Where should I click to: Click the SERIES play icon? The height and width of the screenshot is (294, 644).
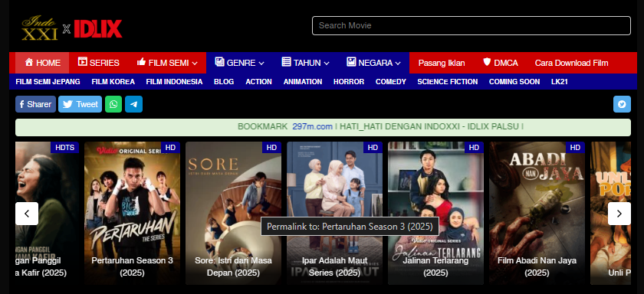83,62
